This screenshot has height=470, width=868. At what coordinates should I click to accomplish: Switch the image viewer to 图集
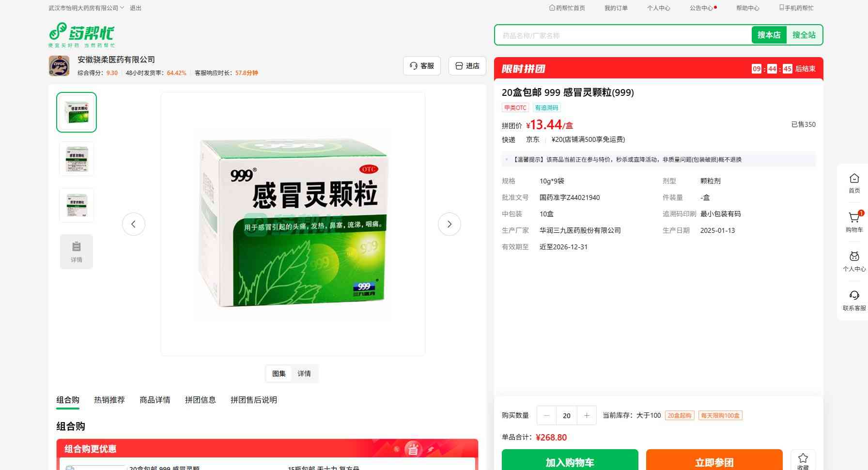point(279,374)
